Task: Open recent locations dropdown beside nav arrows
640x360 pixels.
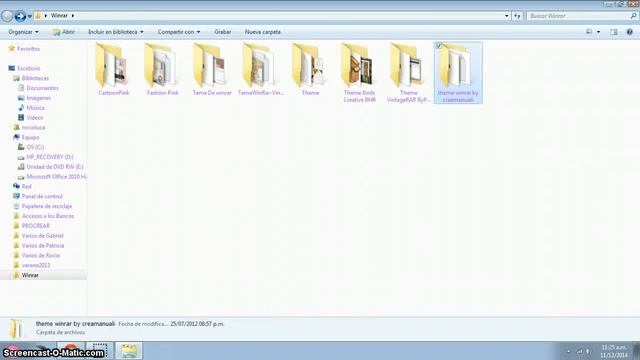Action: [30, 16]
